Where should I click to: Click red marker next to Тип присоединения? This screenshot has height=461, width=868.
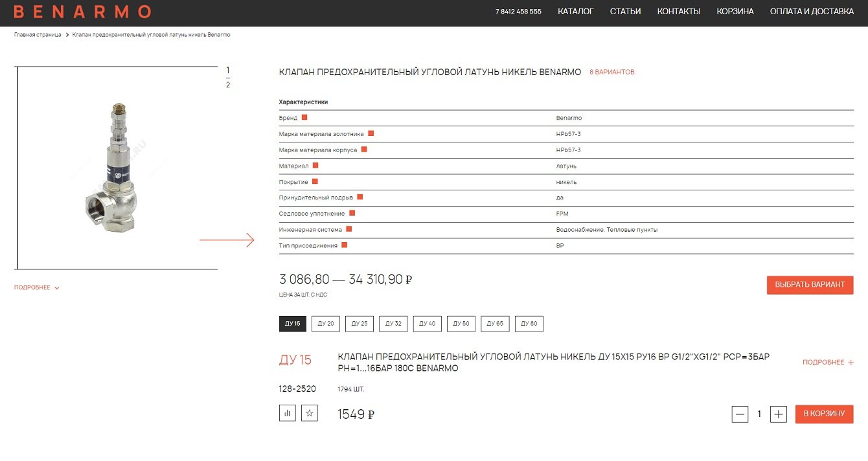[345, 245]
